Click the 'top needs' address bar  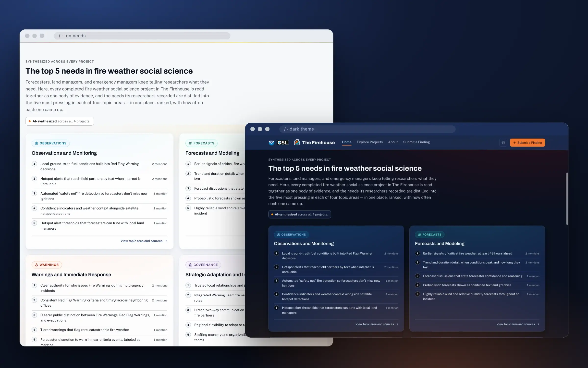[142, 36]
